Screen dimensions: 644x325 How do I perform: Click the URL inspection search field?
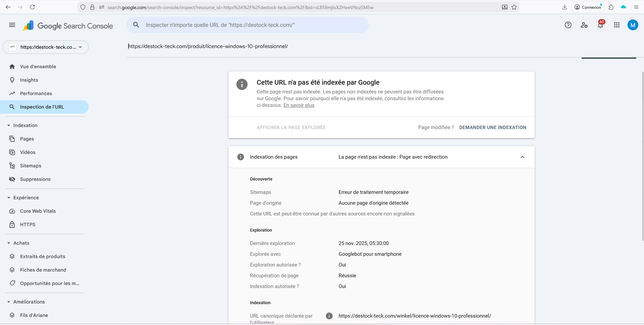pyautogui.click(x=248, y=25)
